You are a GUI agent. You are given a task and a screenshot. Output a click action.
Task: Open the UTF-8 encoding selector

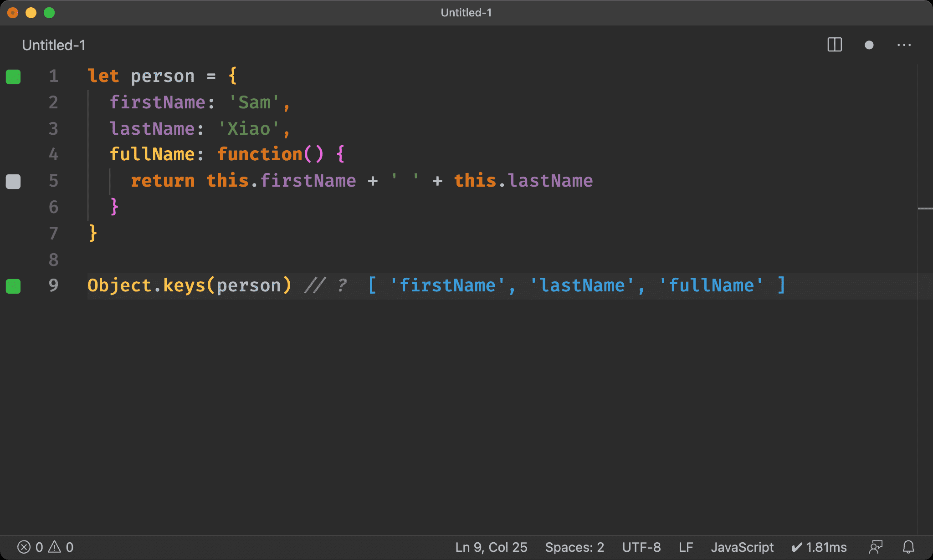[x=641, y=547]
